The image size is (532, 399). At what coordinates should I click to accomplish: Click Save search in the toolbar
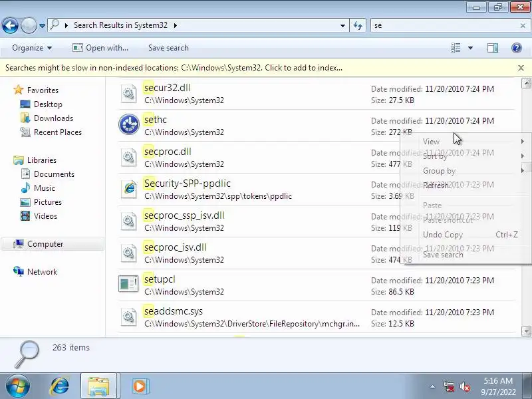click(x=168, y=48)
